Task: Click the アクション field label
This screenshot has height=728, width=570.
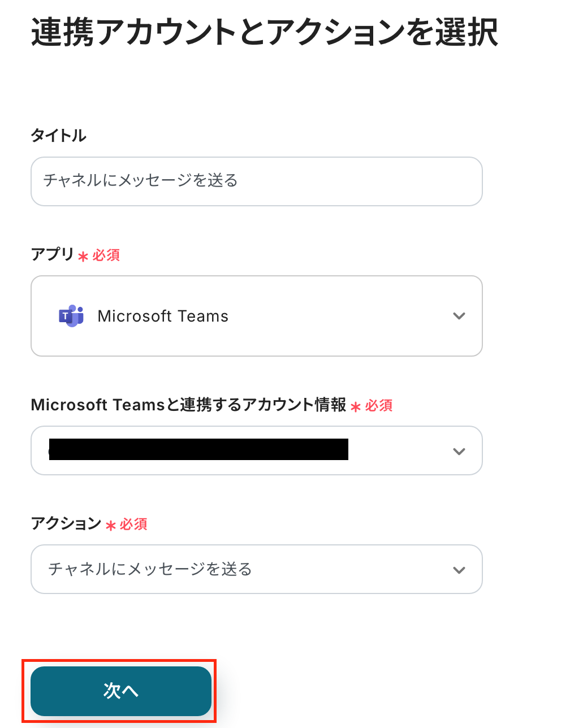Action: tap(66, 523)
